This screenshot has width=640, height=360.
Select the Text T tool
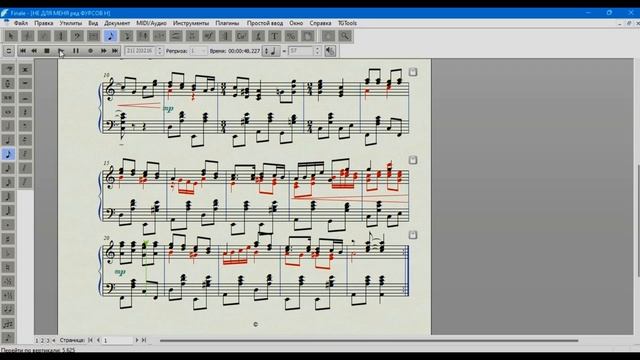coord(275,36)
